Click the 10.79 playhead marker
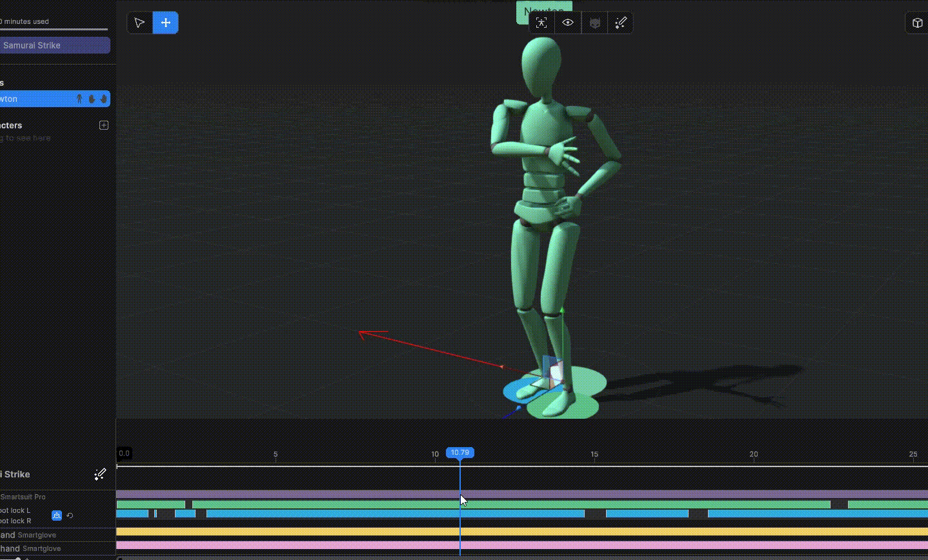 click(x=460, y=453)
